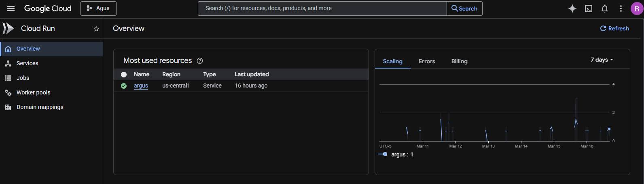The height and width of the screenshot is (184, 644).
Task: Toggle the argus series in chart legend
Action: (x=396, y=154)
